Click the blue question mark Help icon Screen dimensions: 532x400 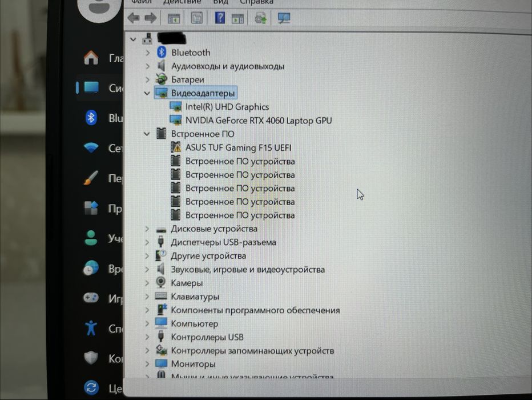(x=220, y=17)
